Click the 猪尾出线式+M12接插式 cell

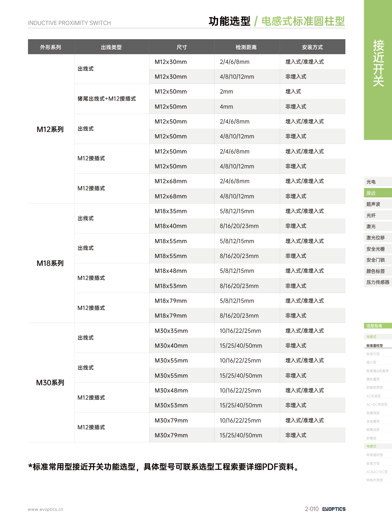(111, 99)
